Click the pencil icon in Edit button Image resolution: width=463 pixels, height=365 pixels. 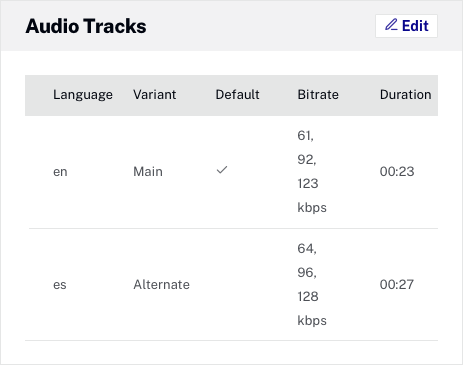391,25
